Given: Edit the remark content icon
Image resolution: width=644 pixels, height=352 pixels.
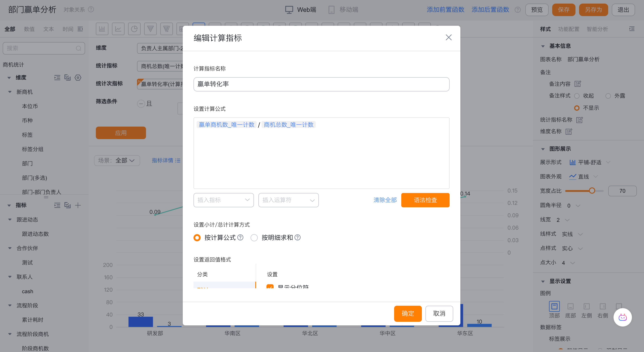Looking at the screenshot, I should 577,84.
